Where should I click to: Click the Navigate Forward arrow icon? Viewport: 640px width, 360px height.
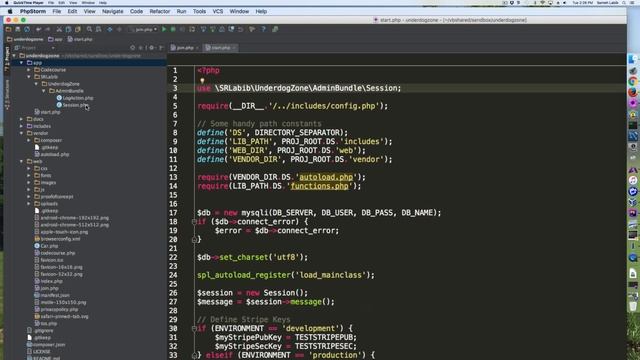[119, 29]
